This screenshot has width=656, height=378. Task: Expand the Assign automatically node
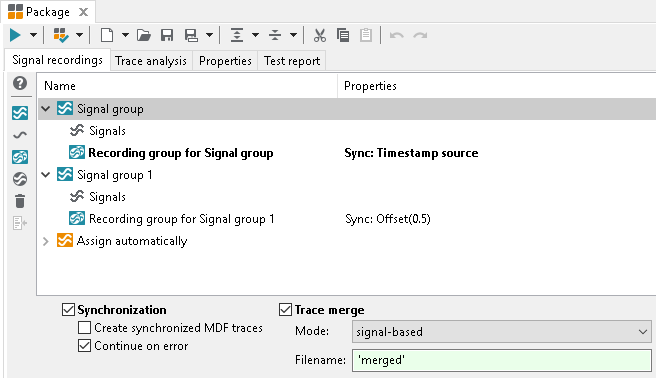pos(46,241)
